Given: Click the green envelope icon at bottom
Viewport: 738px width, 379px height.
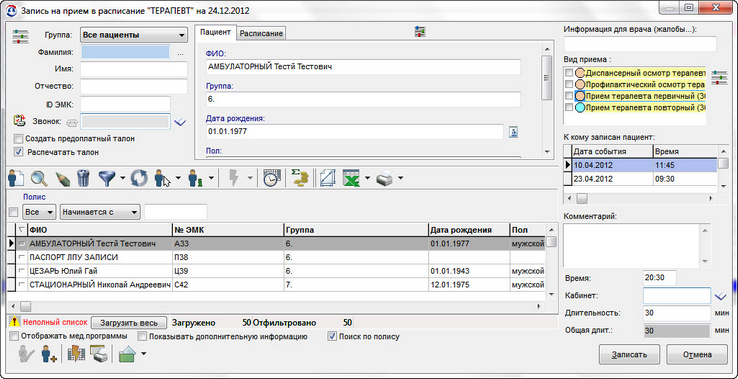Looking at the screenshot, I should click(127, 354).
